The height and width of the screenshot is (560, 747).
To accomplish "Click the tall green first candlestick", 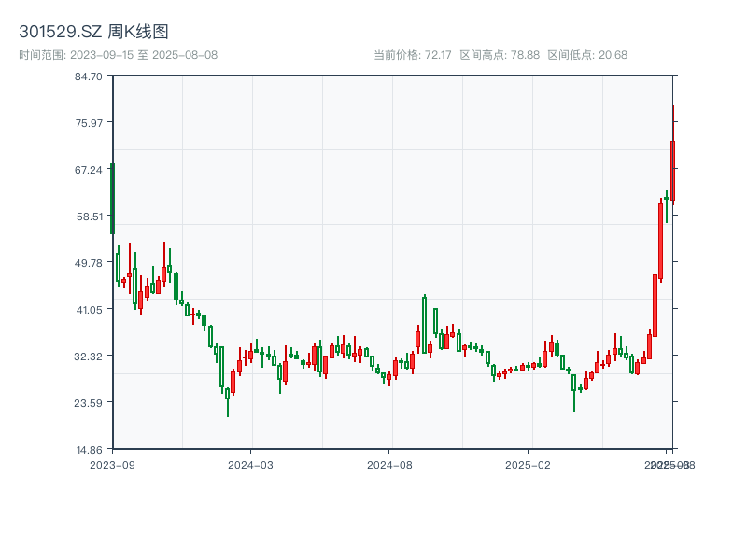I will (112, 198).
